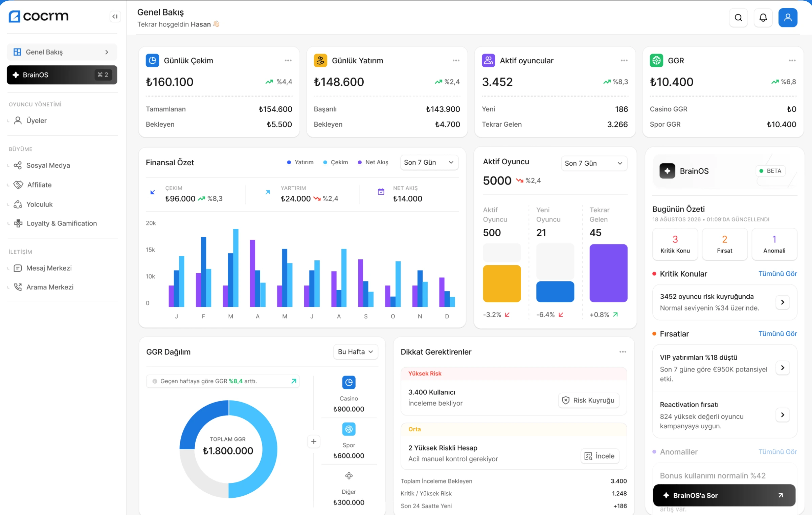Screen dimensions: 812x515
Task: Click the BrainOS logo icon in panel
Action: coord(667,171)
